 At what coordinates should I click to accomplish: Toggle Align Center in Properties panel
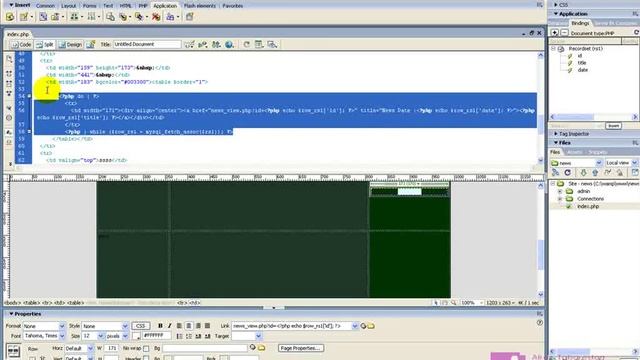coord(189,326)
